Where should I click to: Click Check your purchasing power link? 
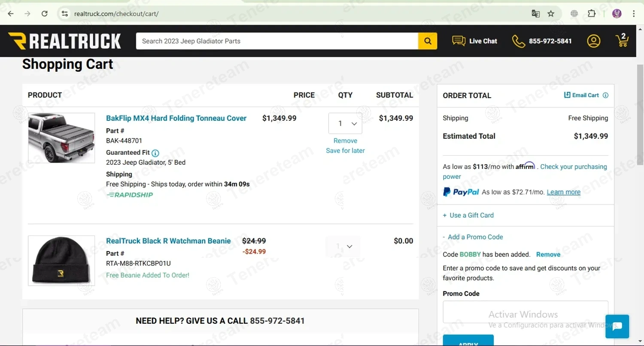525,171
